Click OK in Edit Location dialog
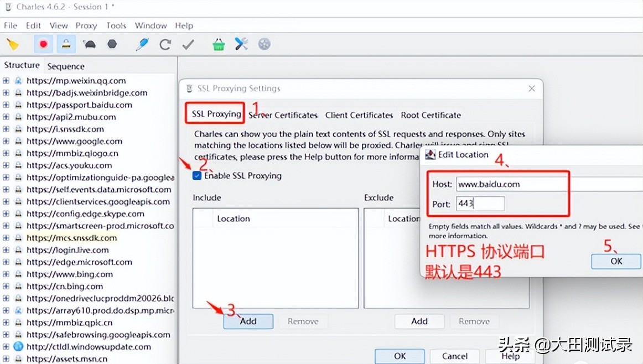643x364 pixels. pos(616,261)
